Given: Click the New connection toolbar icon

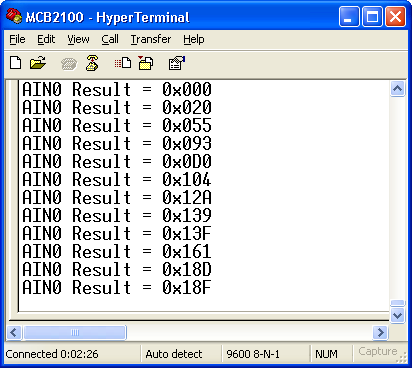Looking at the screenshot, I should click(15, 63).
